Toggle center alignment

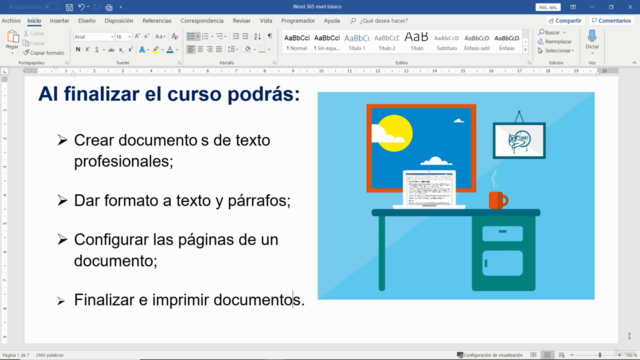coord(200,49)
